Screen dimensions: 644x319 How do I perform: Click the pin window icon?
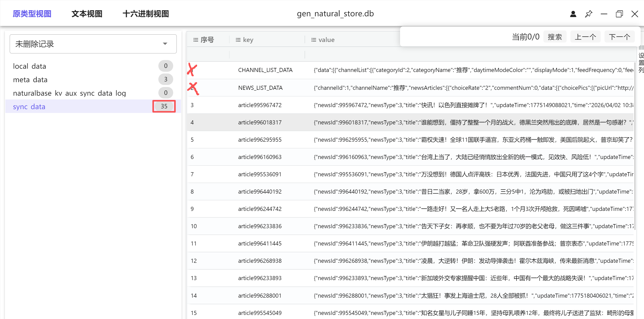click(588, 14)
